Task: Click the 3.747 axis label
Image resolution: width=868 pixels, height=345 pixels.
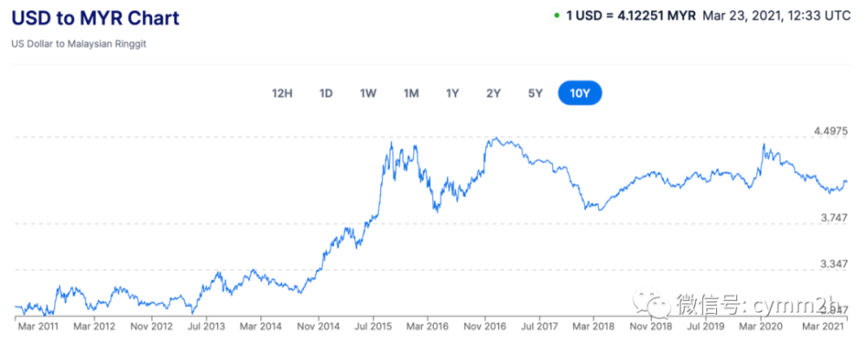Action: coord(834,218)
